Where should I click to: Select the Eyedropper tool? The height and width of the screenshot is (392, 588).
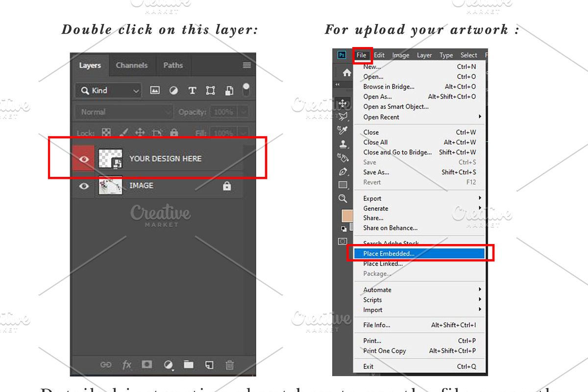(343, 130)
